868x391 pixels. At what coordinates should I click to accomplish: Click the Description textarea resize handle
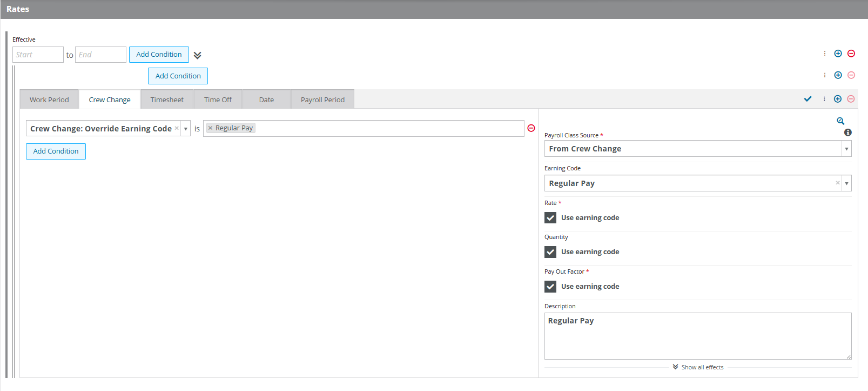pos(849,356)
